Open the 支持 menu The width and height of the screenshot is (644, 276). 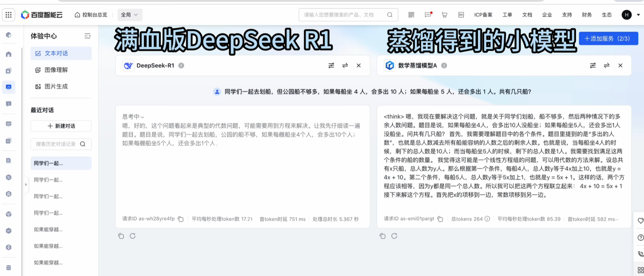click(x=567, y=15)
